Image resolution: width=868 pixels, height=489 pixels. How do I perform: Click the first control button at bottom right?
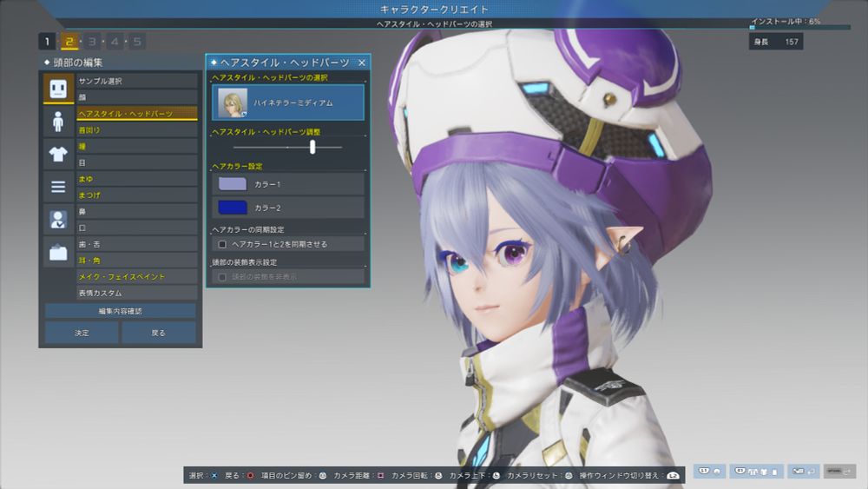click(711, 472)
